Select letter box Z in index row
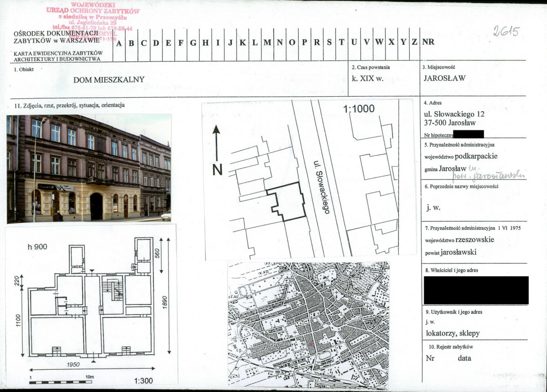 (x=414, y=42)
